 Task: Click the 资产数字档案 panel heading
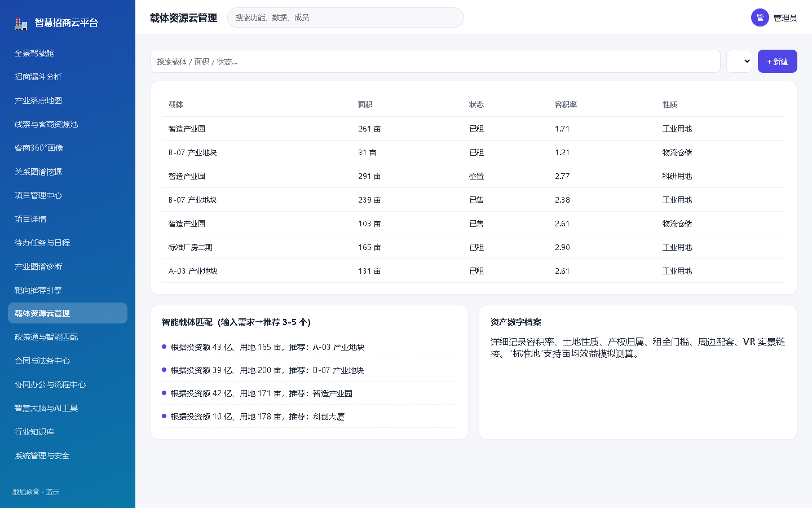516,322
